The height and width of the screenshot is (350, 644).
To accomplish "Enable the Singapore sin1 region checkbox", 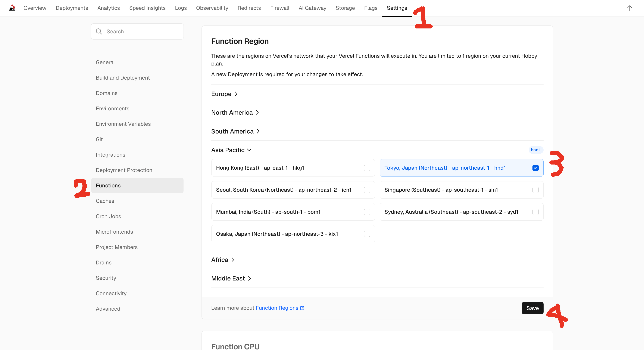I will pos(535,190).
